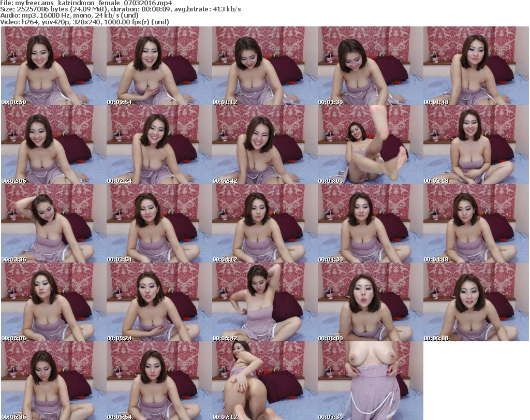Open the thumbnail at 00:01:12
The width and height of the screenshot is (530, 420).
pos(264,66)
